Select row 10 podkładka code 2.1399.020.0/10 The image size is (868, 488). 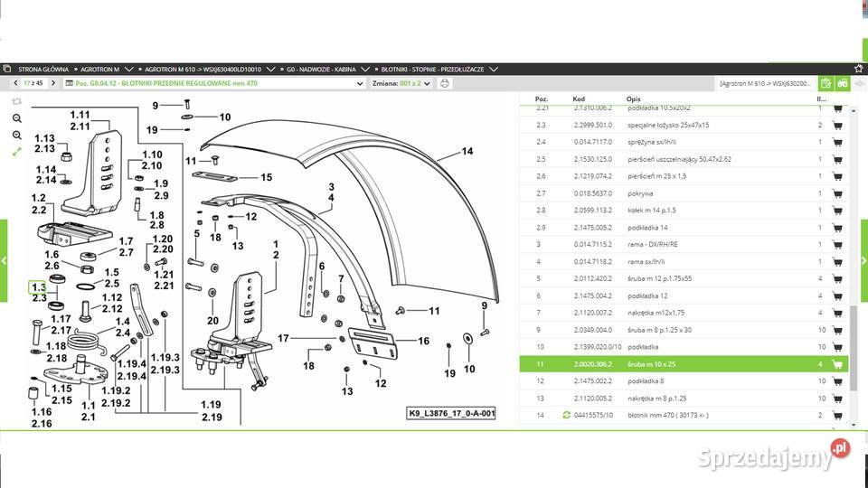[684, 347]
